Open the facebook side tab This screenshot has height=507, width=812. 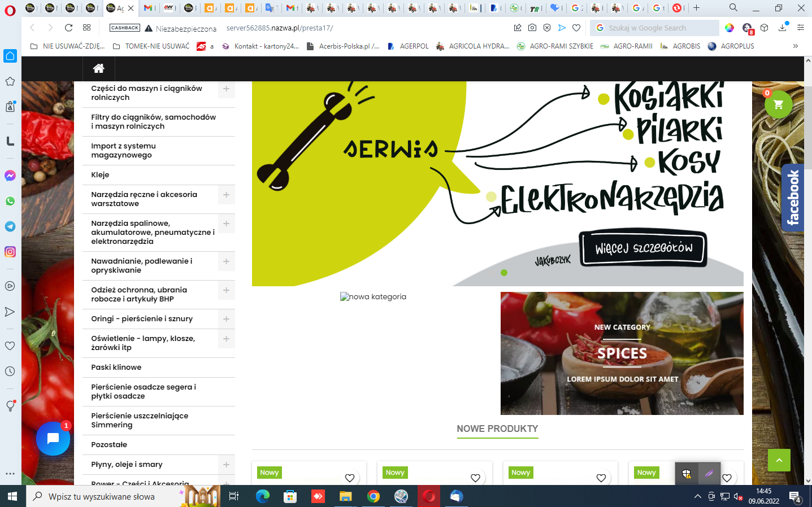793,198
